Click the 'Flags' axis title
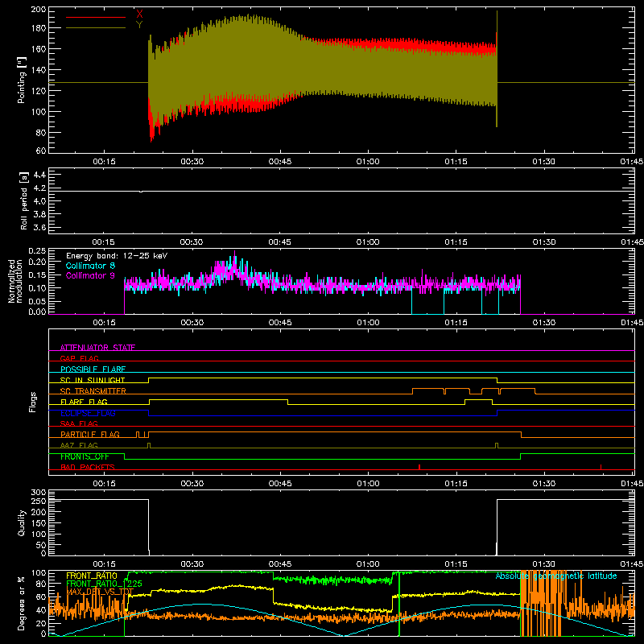 [x=33, y=402]
